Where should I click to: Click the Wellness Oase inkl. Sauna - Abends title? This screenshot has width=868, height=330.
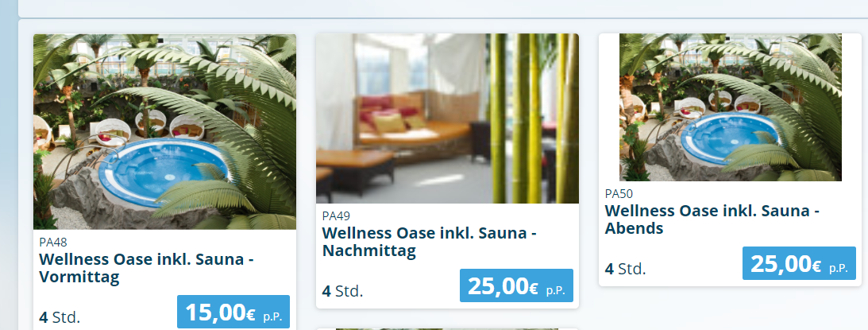pos(712,219)
